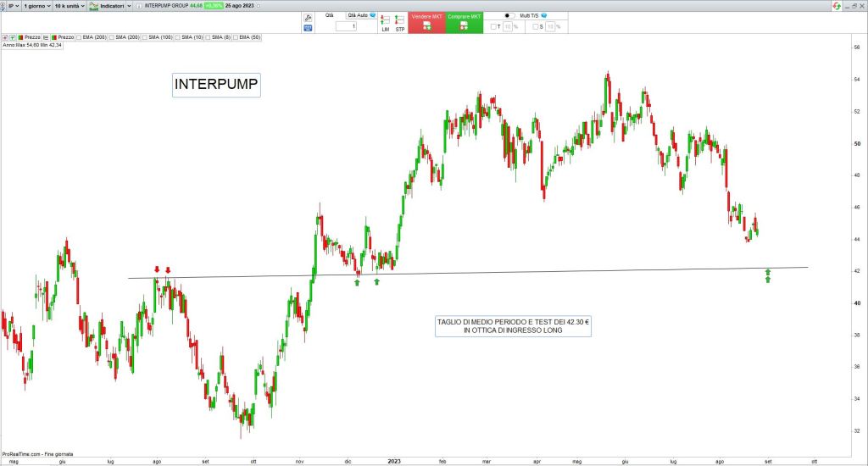Select the first Prezzo label

[x=32, y=37]
